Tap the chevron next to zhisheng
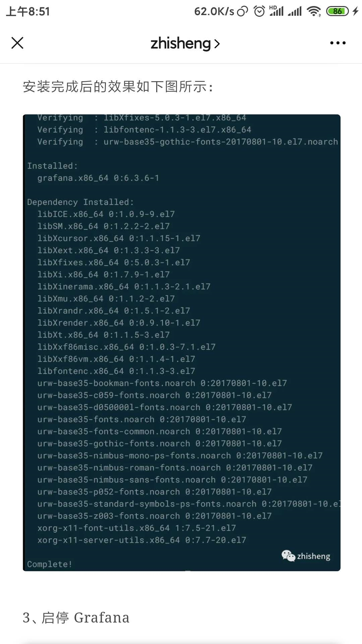Image resolution: width=362 pixels, height=644 pixels. [217, 44]
